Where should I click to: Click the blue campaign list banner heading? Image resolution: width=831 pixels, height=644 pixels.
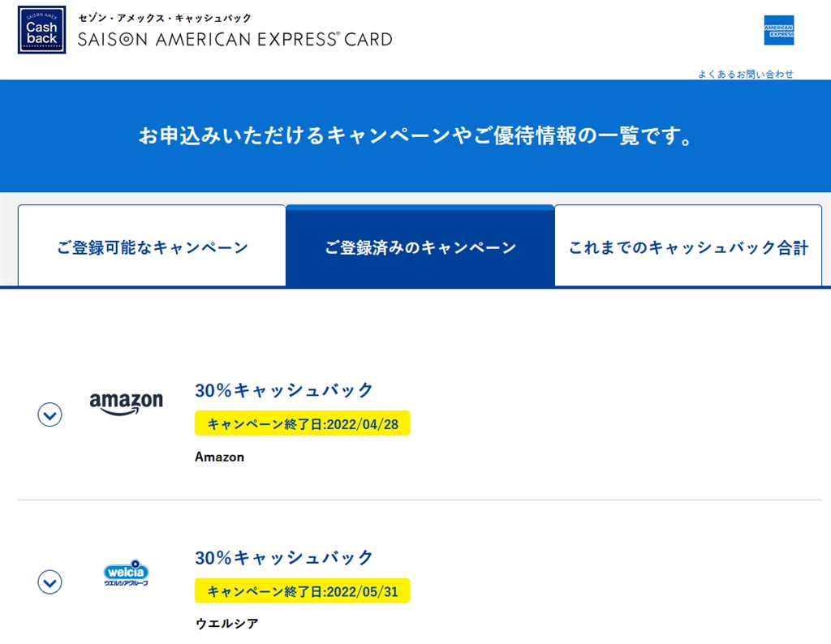click(415, 135)
